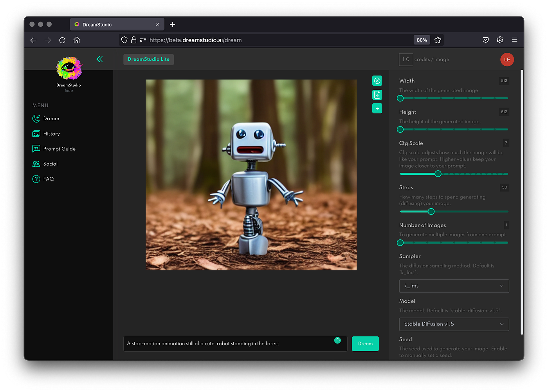Collapse the sidebar with double-chevron icon

click(x=99, y=59)
